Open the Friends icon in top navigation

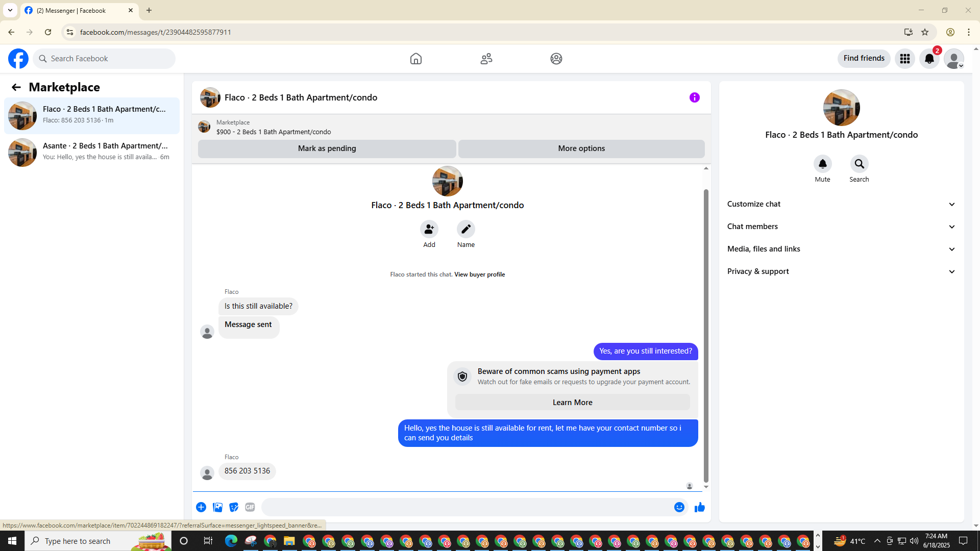[486, 59]
